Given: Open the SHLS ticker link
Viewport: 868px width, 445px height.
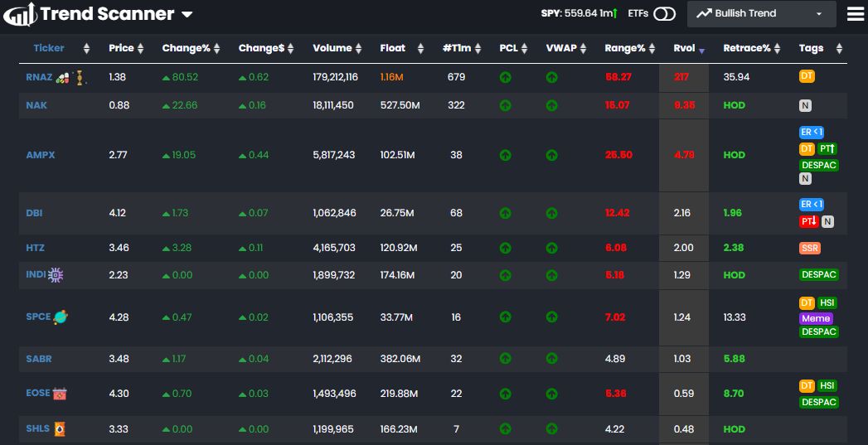Looking at the screenshot, I should 37,429.
